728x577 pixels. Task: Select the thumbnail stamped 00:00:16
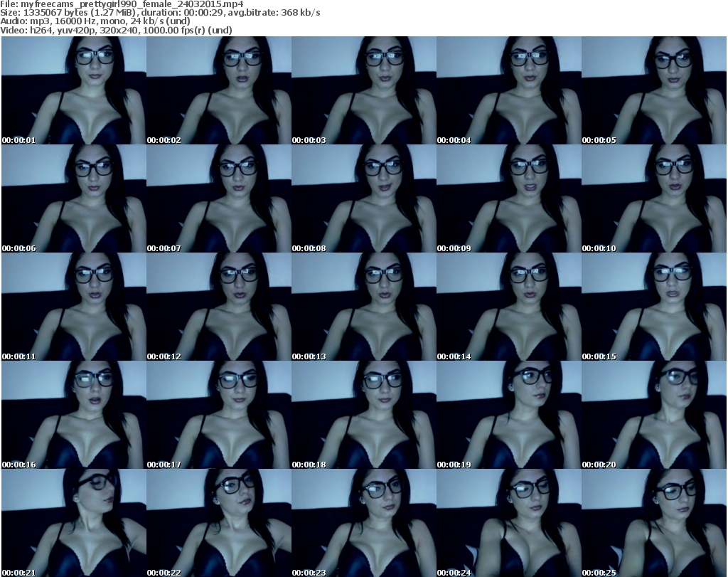(x=74, y=415)
